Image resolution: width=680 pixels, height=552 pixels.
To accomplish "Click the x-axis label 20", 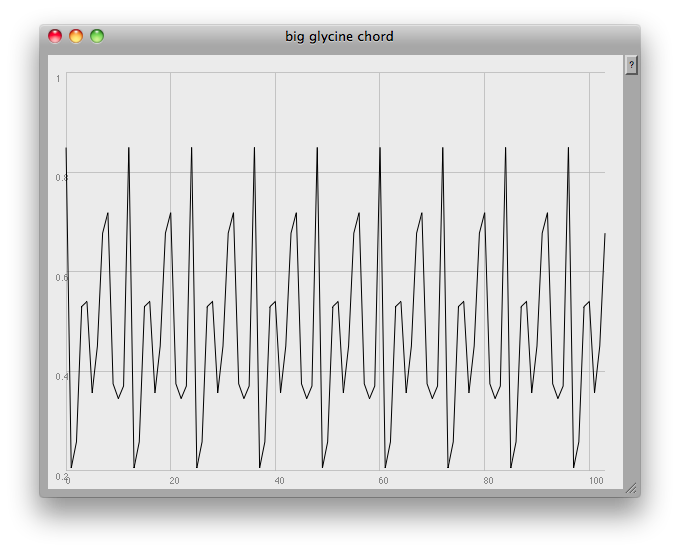I will click(x=174, y=481).
